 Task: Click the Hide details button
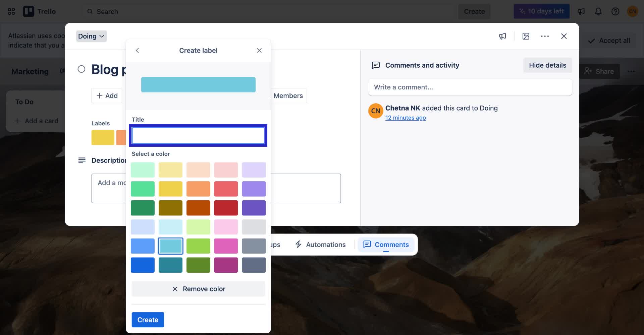click(x=547, y=65)
